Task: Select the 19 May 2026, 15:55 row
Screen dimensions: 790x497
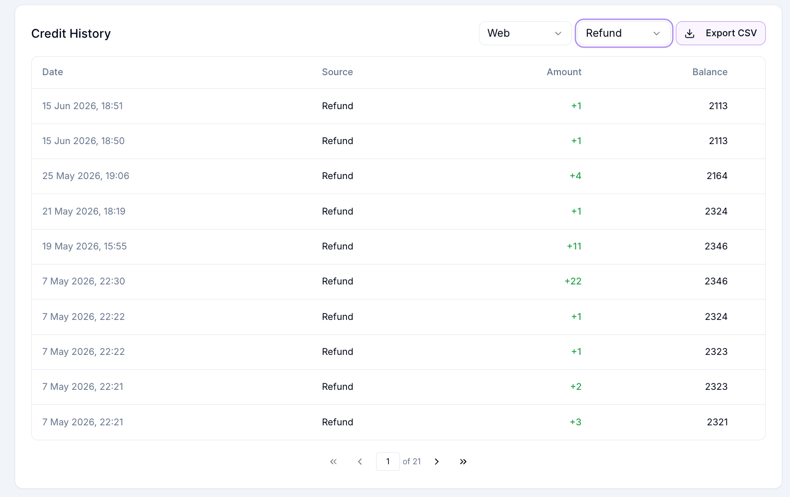Action: 398,246
